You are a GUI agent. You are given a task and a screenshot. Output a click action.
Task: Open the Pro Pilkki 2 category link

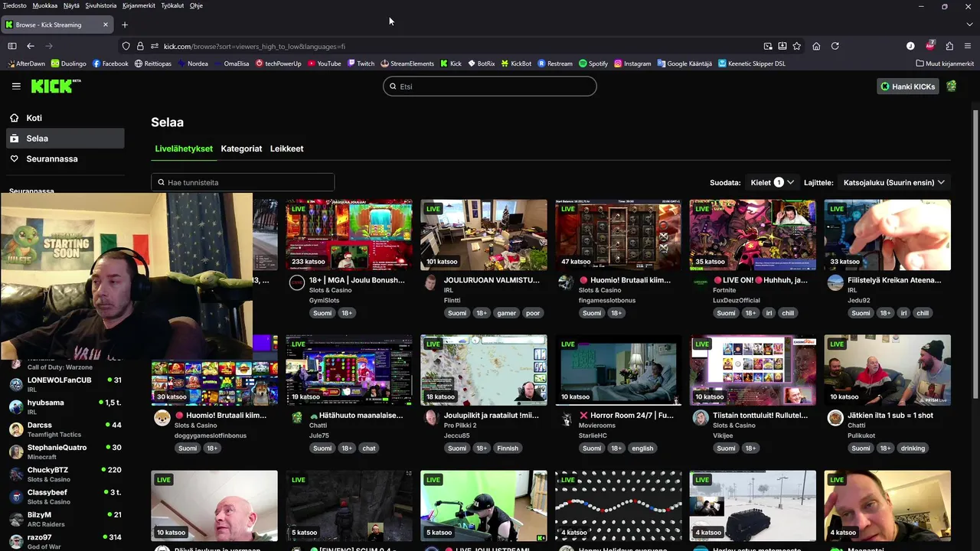point(460,425)
